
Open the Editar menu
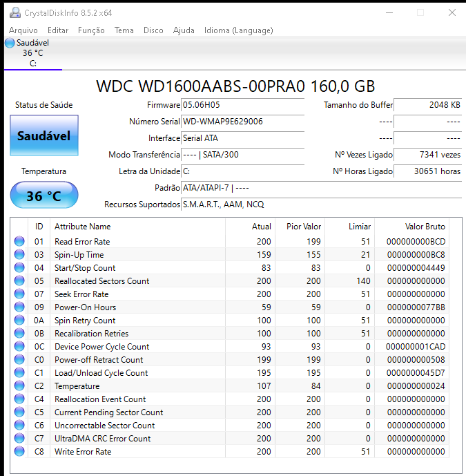(x=58, y=30)
